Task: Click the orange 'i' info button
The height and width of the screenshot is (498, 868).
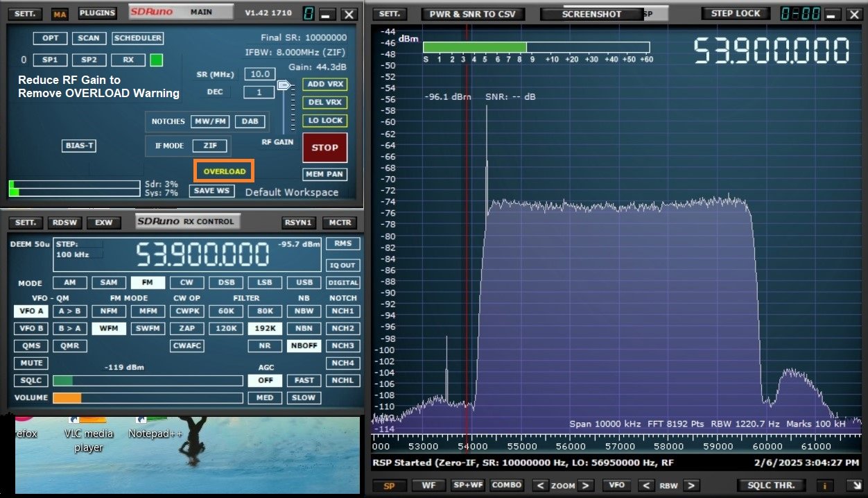Action: coord(825,486)
